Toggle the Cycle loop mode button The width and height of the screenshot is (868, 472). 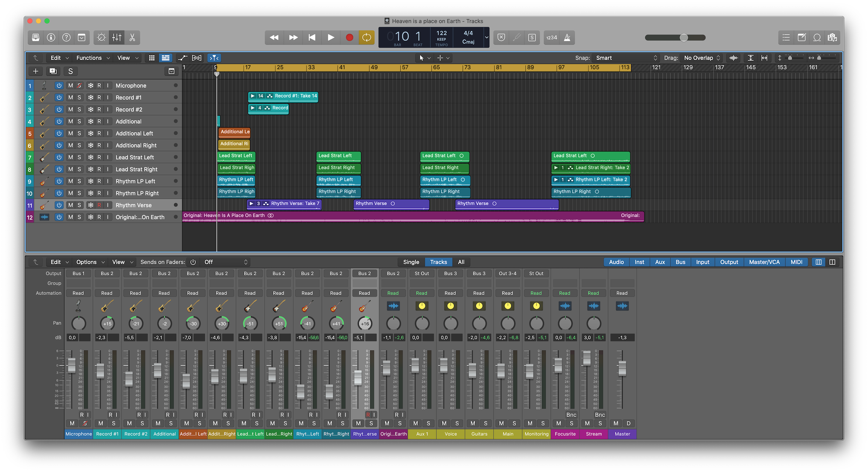[367, 38]
